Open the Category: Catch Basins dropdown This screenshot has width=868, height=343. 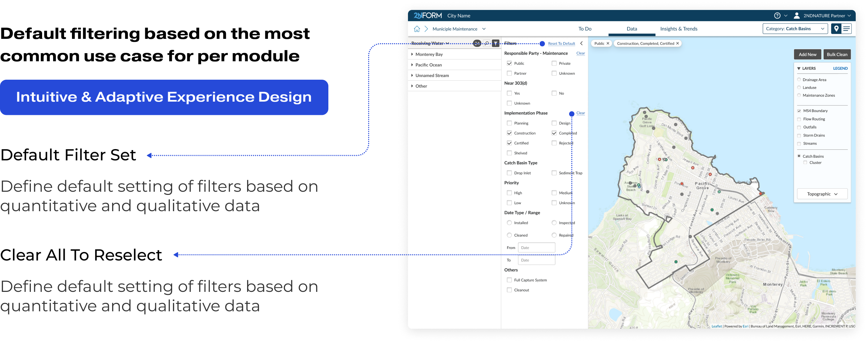pos(795,29)
